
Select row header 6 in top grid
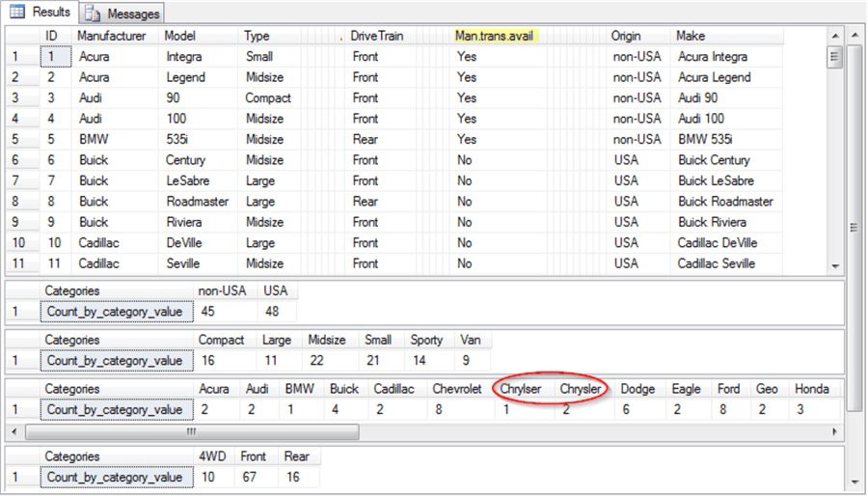tap(23, 160)
